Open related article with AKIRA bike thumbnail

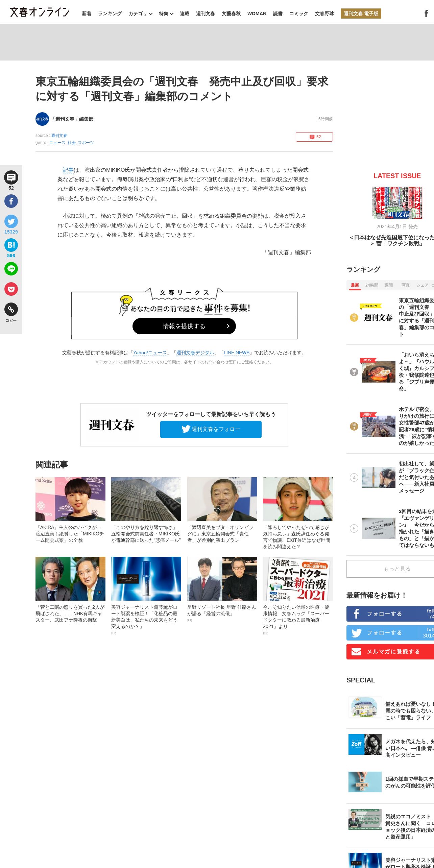click(70, 499)
